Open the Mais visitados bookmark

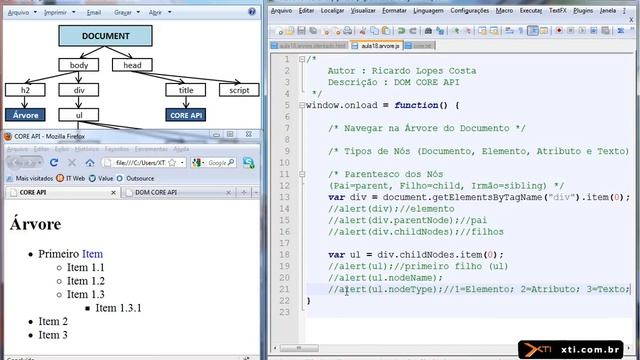tap(31, 178)
